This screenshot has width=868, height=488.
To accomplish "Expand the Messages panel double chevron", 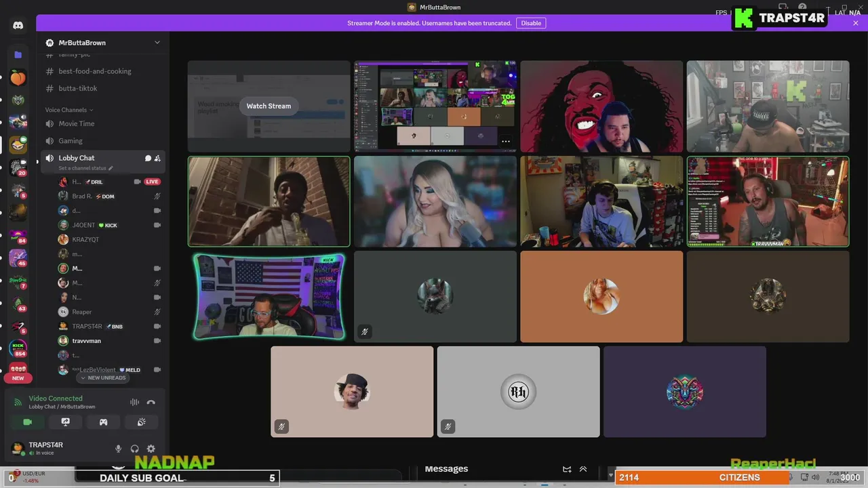I will click(x=583, y=469).
